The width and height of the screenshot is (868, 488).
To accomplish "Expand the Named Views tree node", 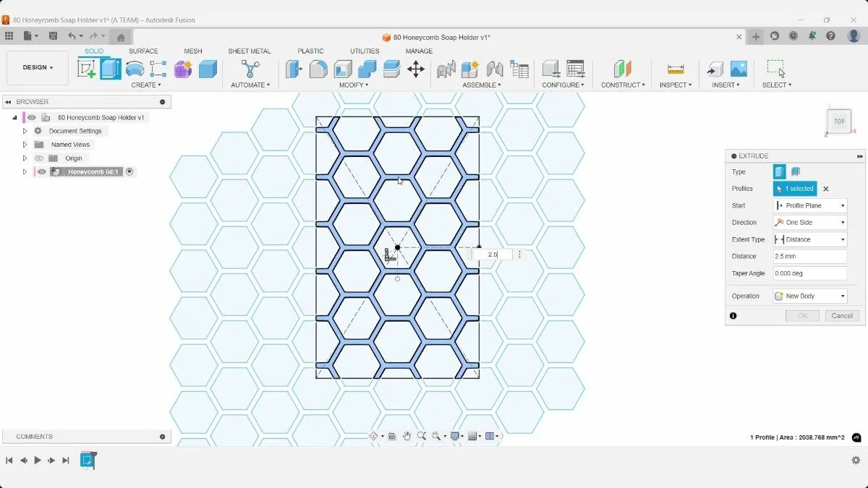I will (25, 145).
